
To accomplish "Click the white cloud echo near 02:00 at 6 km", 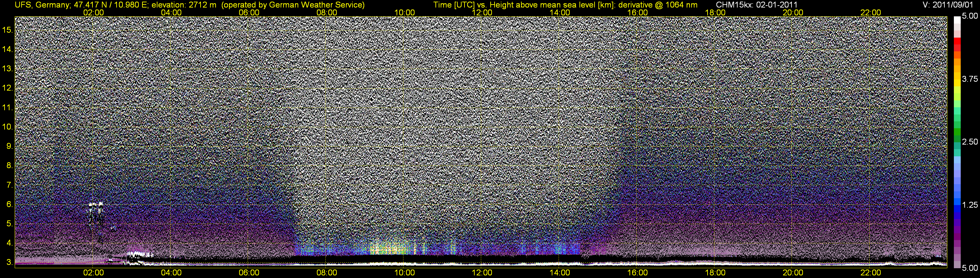I will (96, 204).
